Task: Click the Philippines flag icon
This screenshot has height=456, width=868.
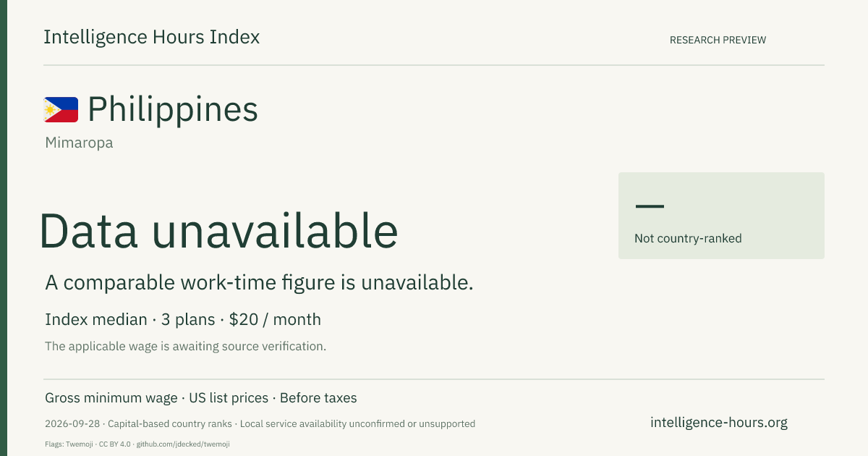Action: coord(61,110)
